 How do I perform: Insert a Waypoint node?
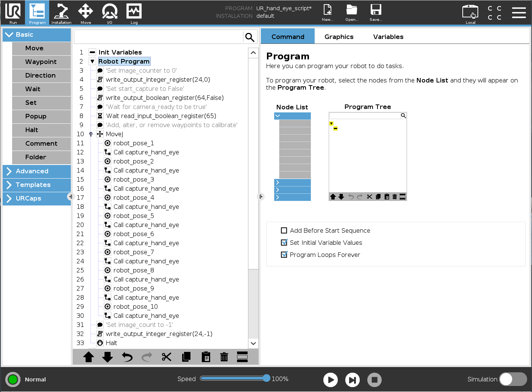point(41,62)
